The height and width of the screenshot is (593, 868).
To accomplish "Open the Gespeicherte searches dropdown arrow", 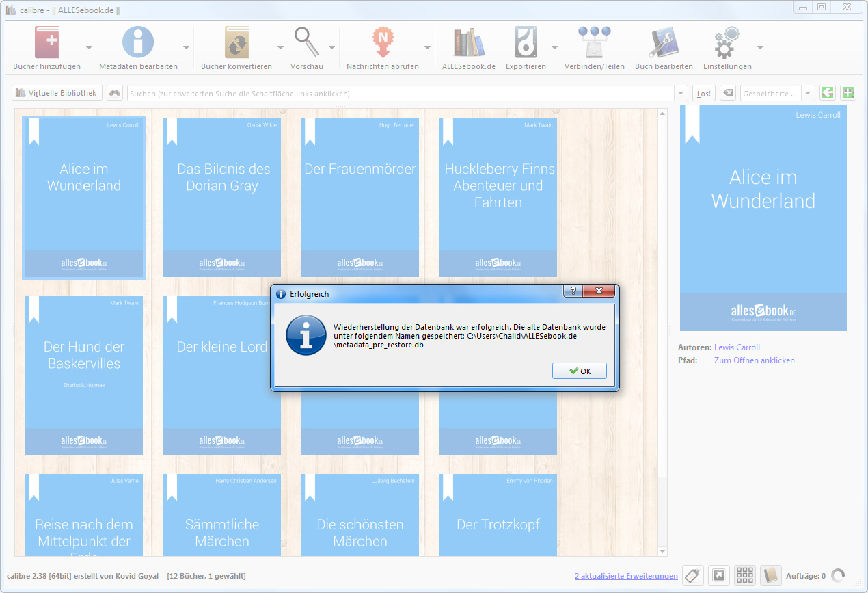I will coord(809,93).
